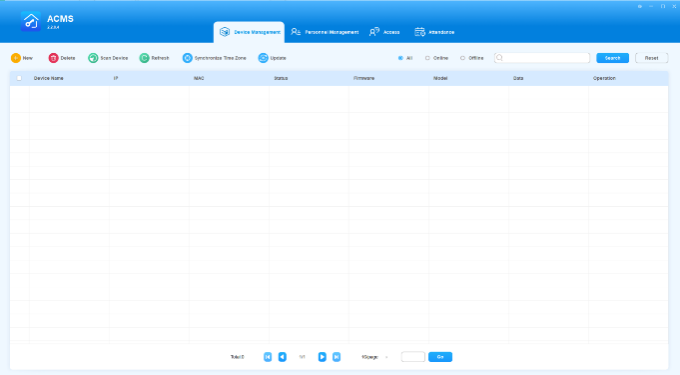Click the green Refresh icon

click(144, 58)
